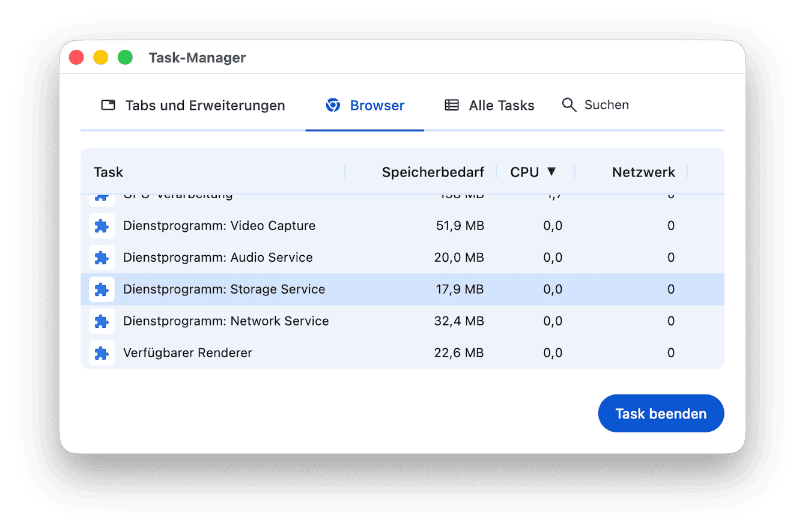Sort tasks by Speicherbedarf column
This screenshot has height=532, width=805.
coord(433,172)
